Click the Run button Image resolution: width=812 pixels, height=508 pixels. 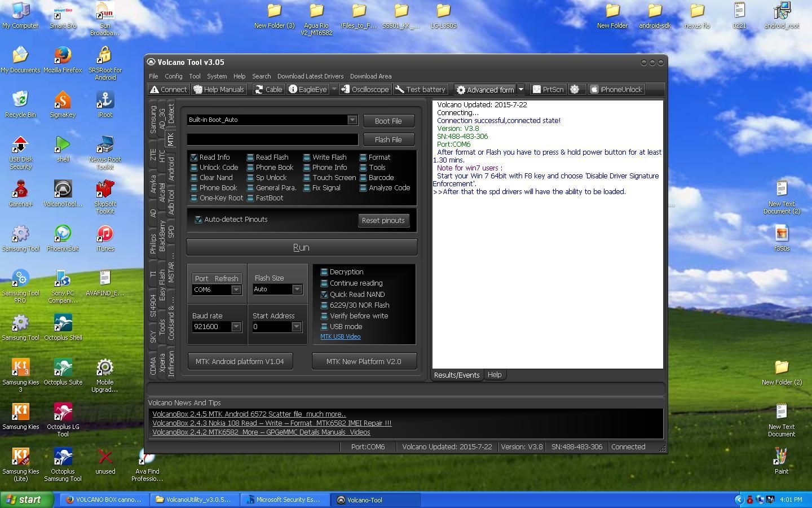tap(302, 247)
